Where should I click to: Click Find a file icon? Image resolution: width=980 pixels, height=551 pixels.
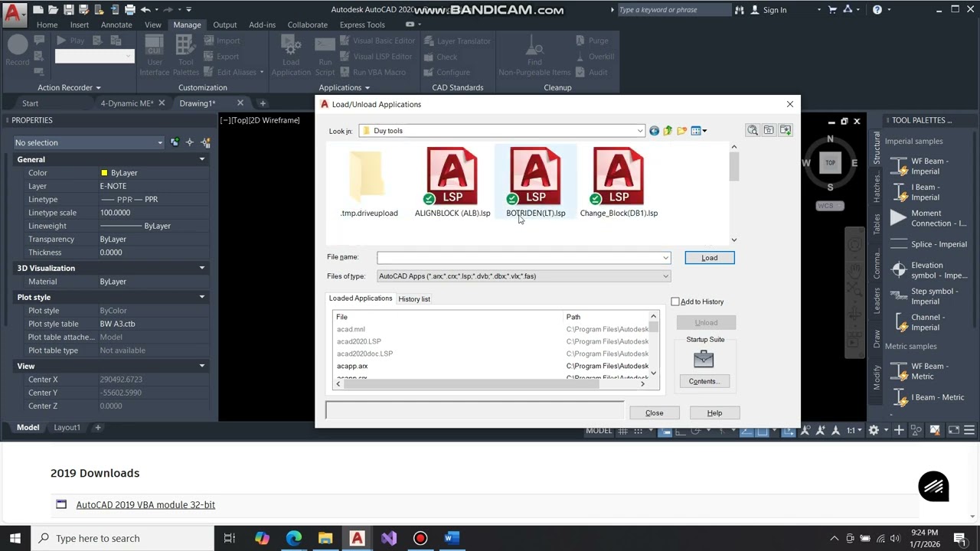[753, 131]
